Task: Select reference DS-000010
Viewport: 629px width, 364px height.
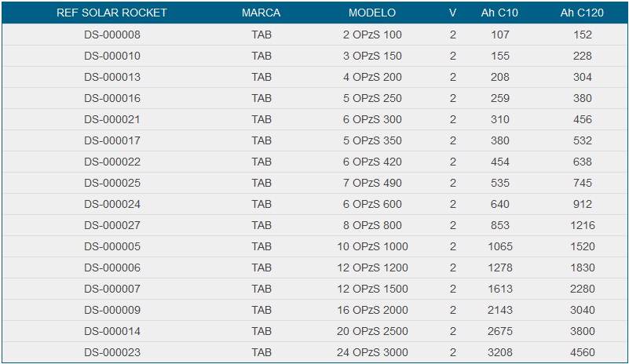Action: click(112, 56)
